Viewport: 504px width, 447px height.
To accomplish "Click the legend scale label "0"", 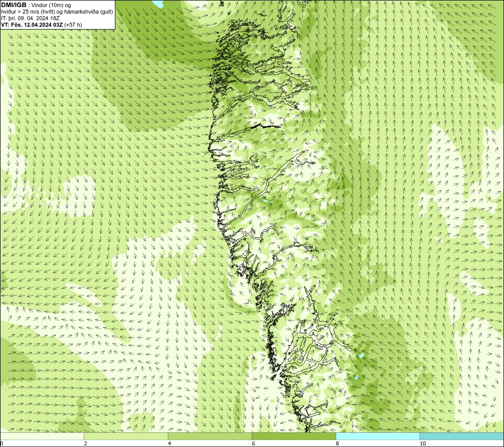I will 2,443.
